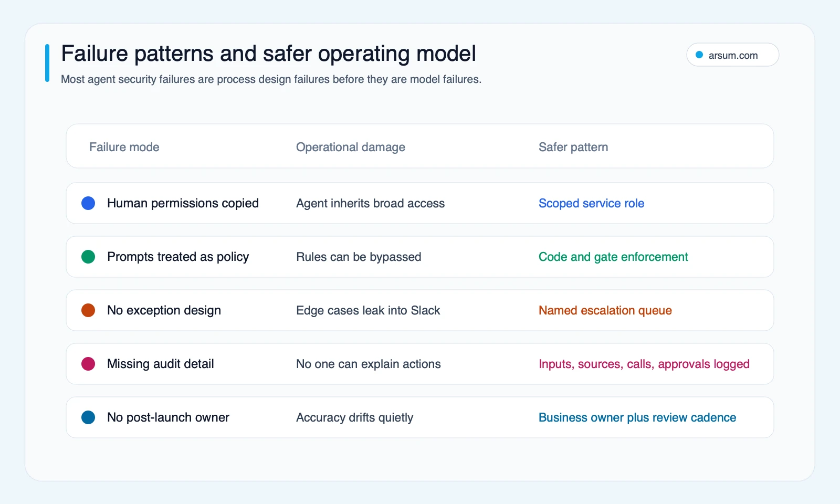Select the Human permissions copied row label
The image size is (840, 504).
(183, 203)
